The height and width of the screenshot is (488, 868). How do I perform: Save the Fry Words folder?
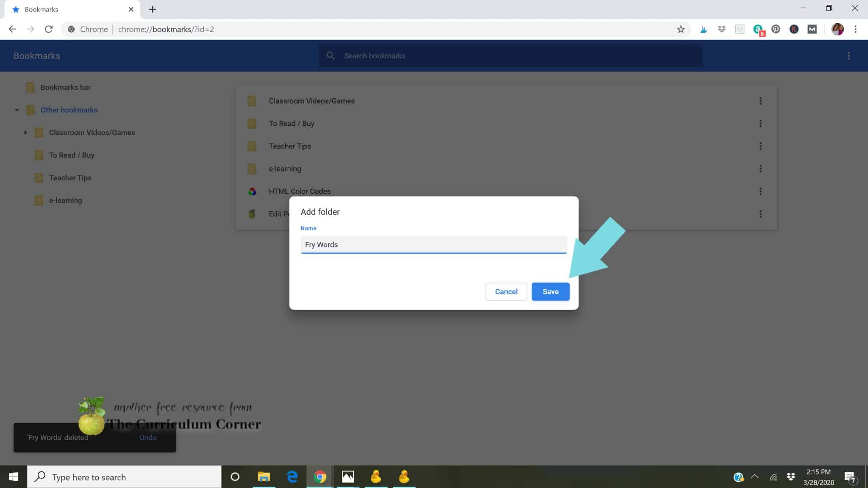point(550,291)
